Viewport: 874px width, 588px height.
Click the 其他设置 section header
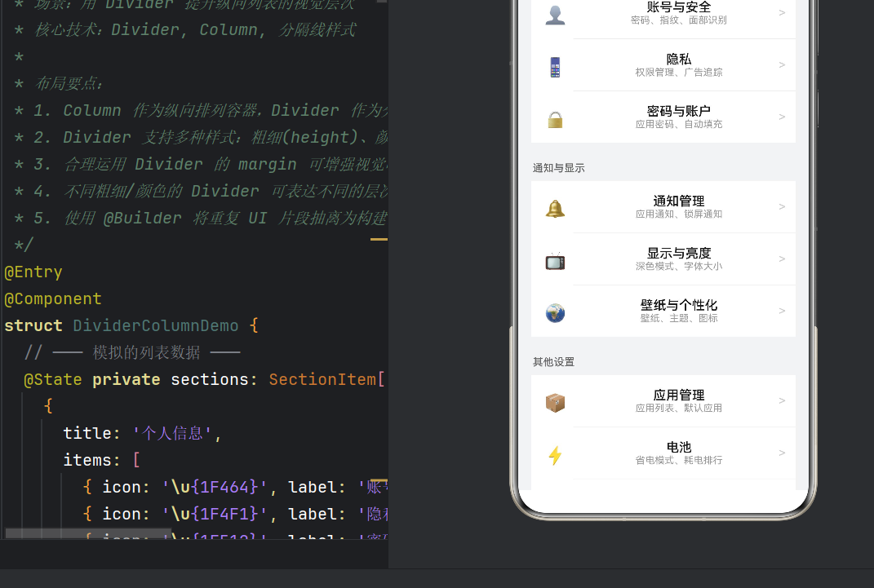click(553, 362)
